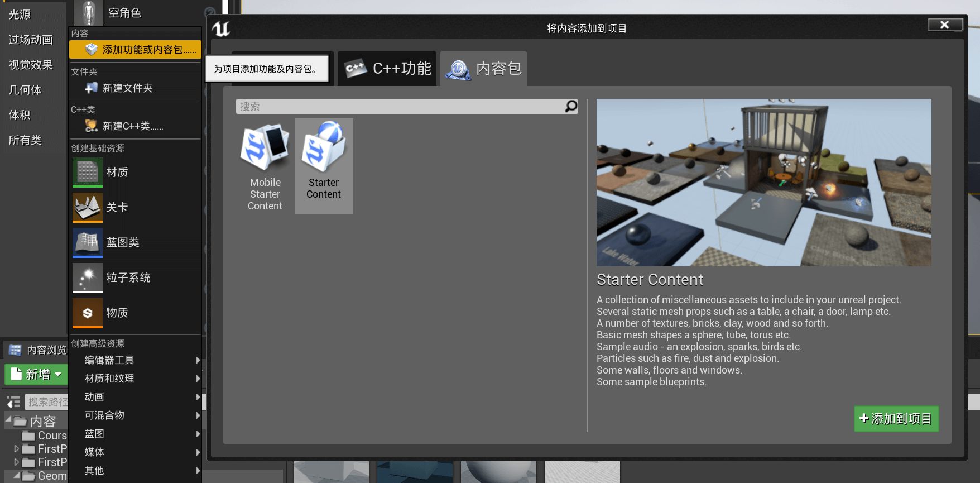Click the Unreal Engine logo in dialog
The height and width of the screenshot is (483, 980).
221,28
